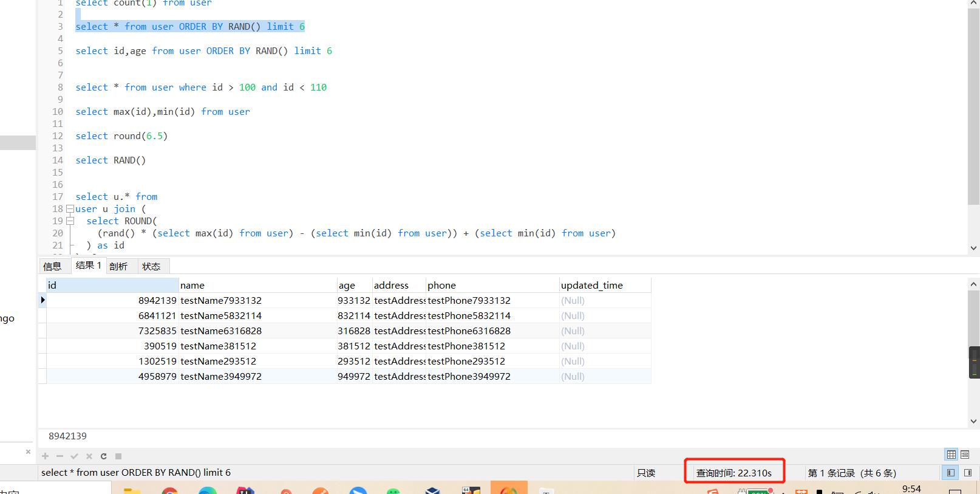Click the results scrollbar down arrow

974,421
